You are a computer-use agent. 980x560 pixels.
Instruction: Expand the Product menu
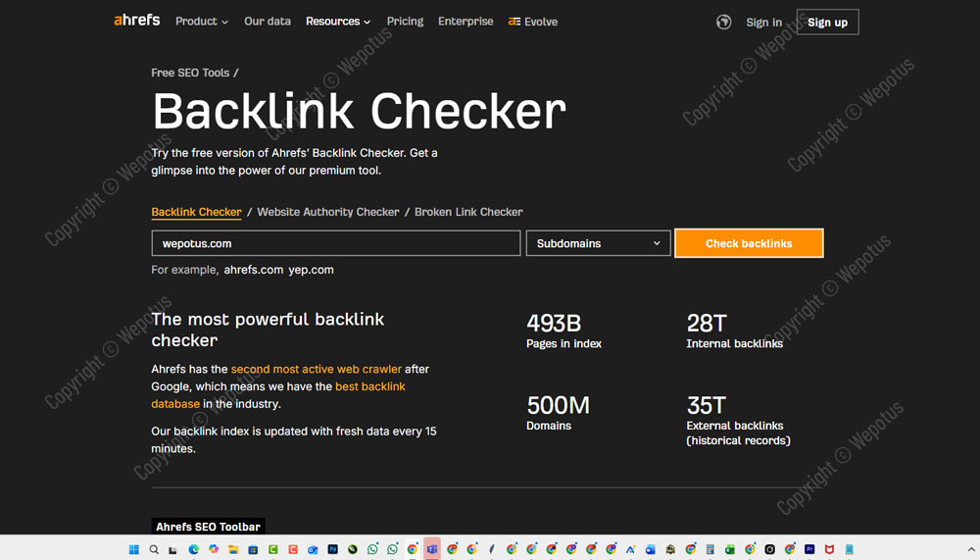tap(201, 22)
